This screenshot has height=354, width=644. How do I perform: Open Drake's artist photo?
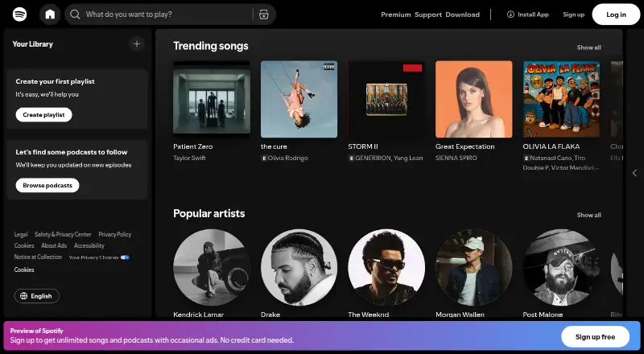[x=299, y=267]
